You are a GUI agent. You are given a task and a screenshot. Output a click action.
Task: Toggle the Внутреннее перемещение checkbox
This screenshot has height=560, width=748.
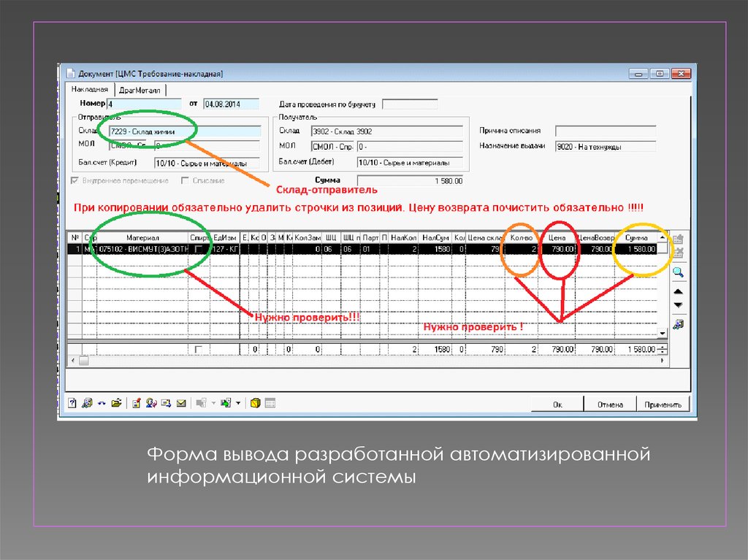pyautogui.click(x=75, y=180)
